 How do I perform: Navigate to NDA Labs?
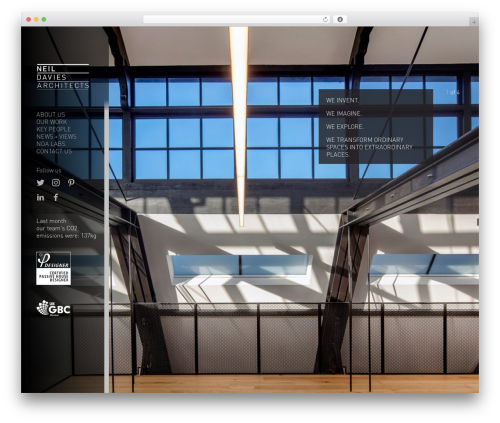tap(51, 144)
